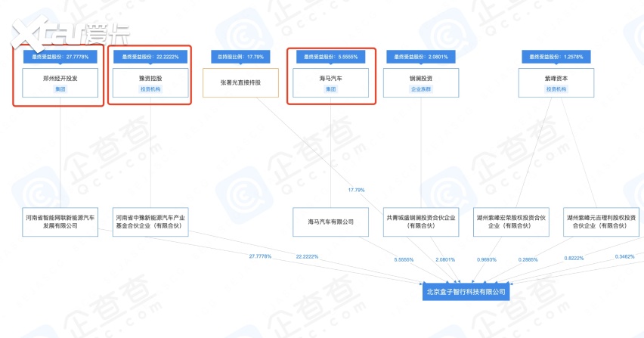Open 河南省中豫新能源汽车产业基金合伙企业 node
Viewport: 644px width, 338px height.
pyautogui.click(x=150, y=222)
